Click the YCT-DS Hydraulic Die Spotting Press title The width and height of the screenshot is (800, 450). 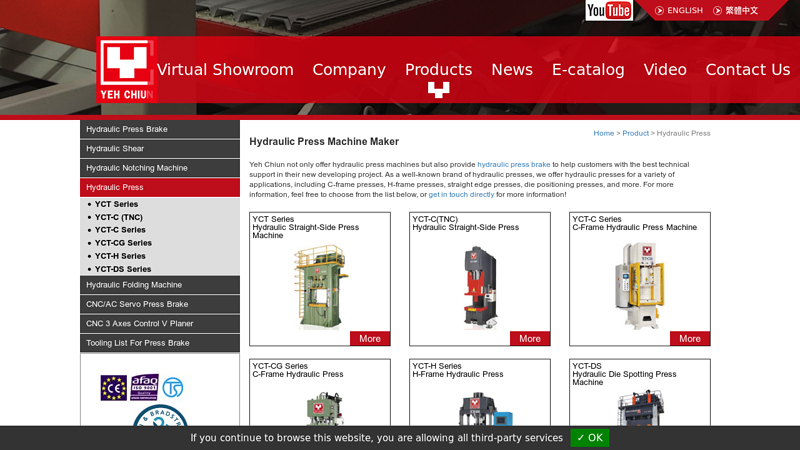[x=624, y=374]
